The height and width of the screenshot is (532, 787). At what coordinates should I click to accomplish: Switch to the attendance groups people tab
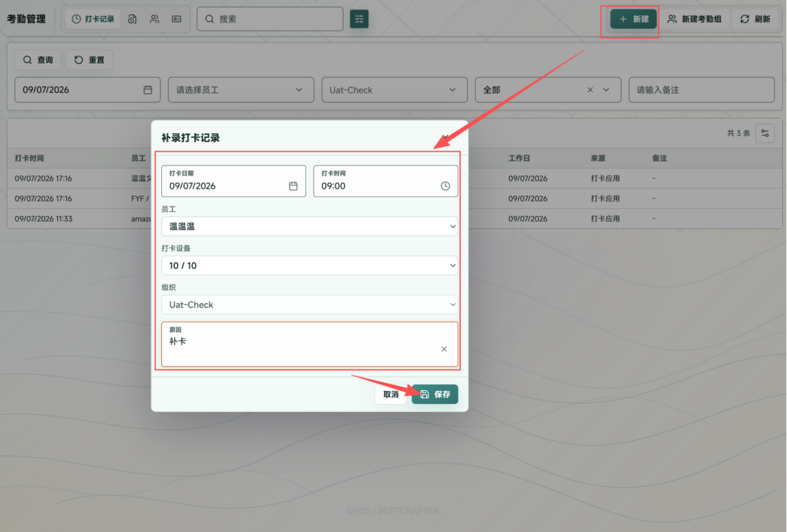pyautogui.click(x=155, y=19)
